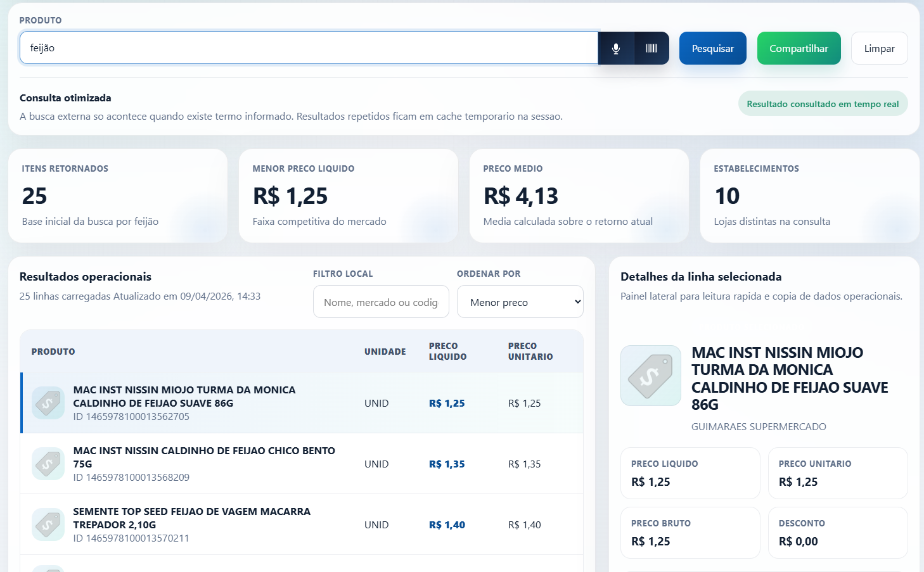
Task: Click the microphone voice search icon
Action: pyautogui.click(x=616, y=48)
